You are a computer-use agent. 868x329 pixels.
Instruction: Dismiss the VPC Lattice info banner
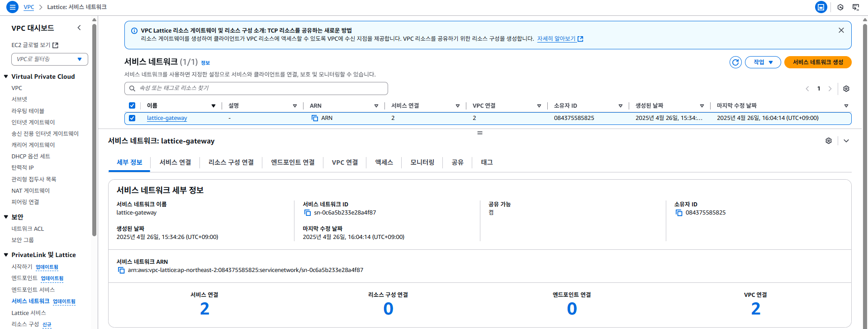point(841,30)
